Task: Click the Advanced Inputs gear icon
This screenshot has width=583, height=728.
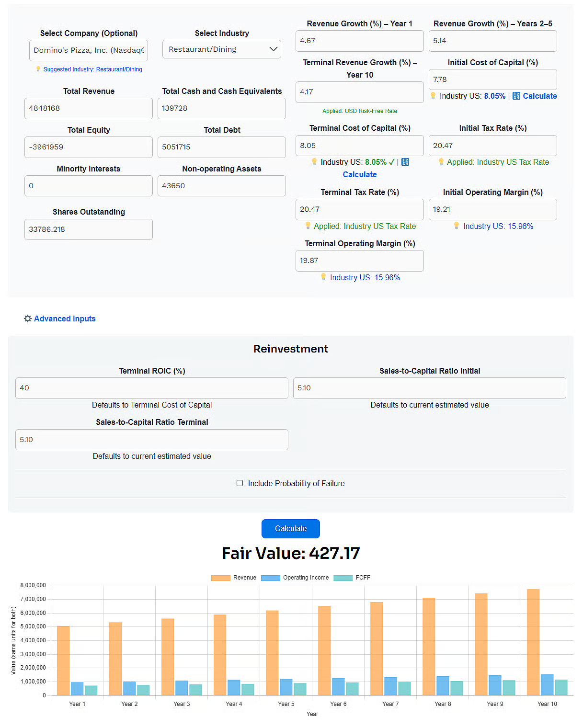Action: click(x=28, y=318)
